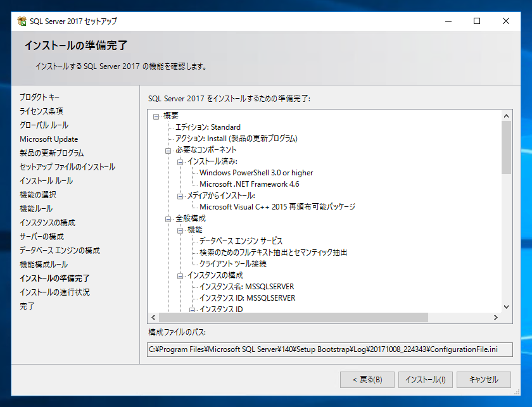Select データベース エンジン サービス tree row

pyautogui.click(x=241, y=241)
